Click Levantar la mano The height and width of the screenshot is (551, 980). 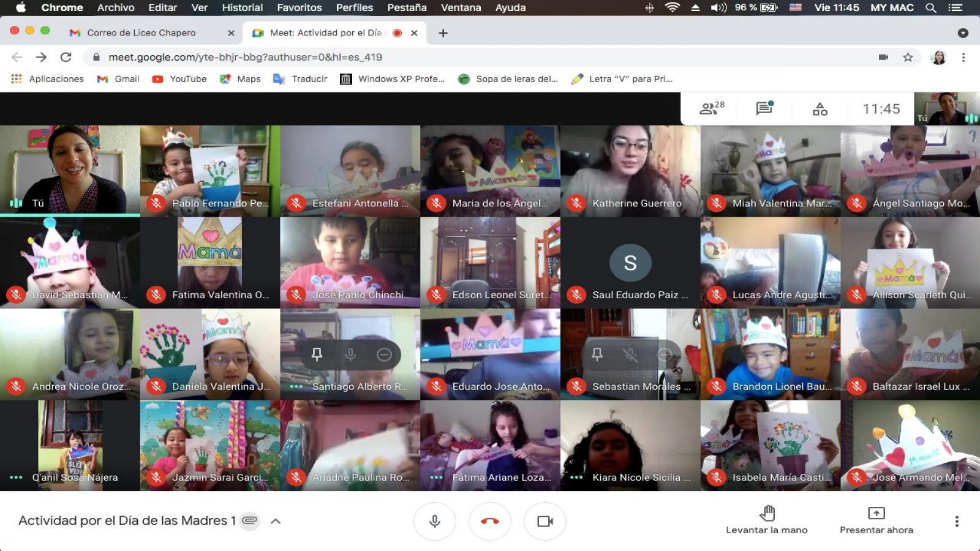point(767,520)
